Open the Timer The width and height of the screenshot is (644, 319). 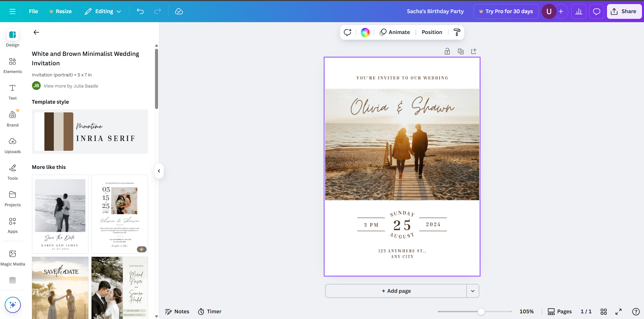pos(210,312)
